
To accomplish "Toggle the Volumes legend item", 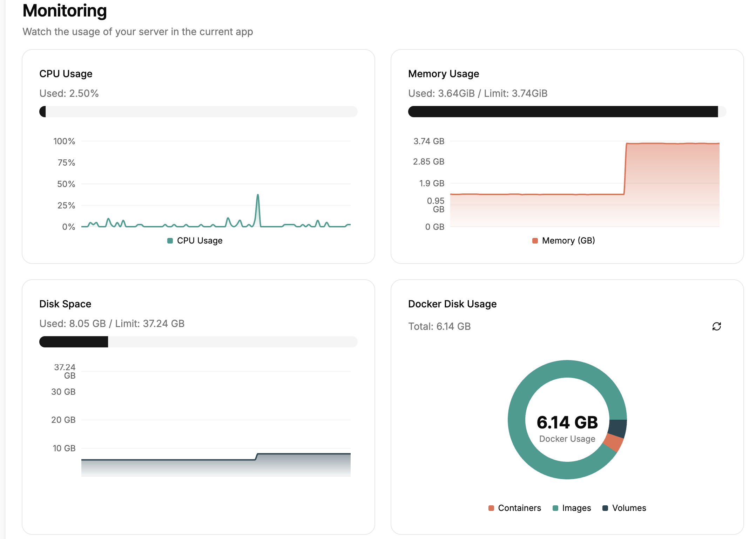I will (624, 508).
